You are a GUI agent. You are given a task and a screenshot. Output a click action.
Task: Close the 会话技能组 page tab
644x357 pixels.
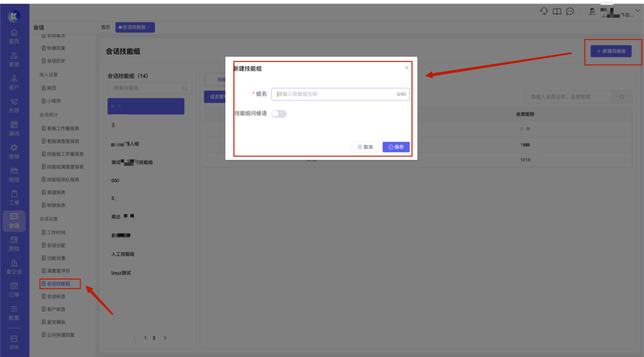click(x=149, y=27)
